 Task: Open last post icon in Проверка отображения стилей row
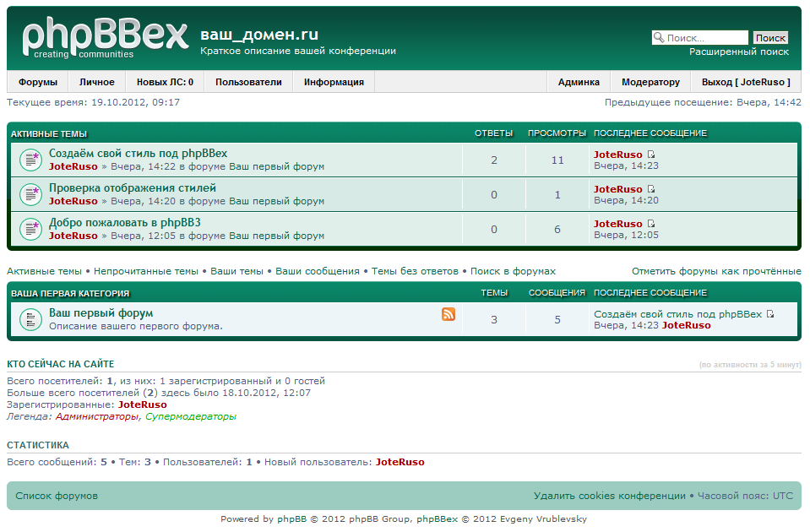[x=651, y=189]
